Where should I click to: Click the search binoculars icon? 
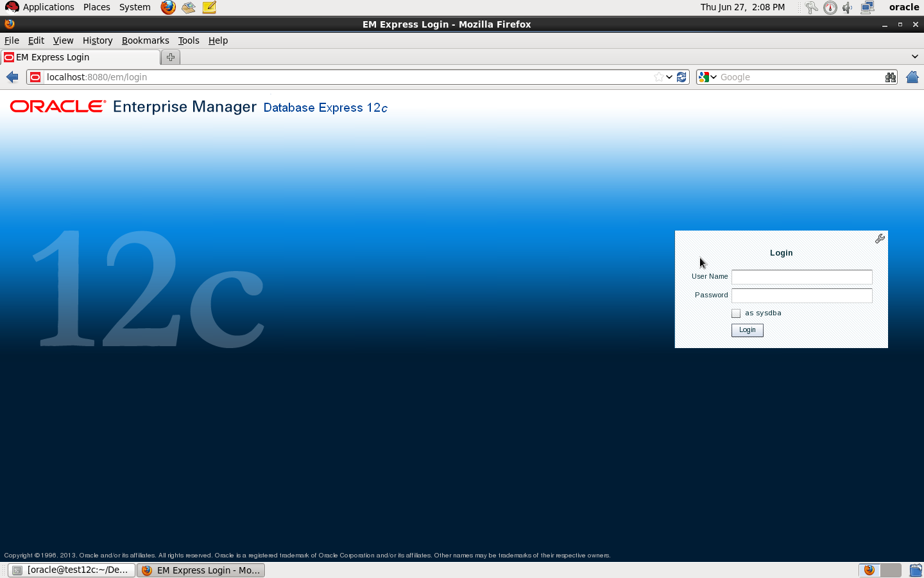coord(890,77)
